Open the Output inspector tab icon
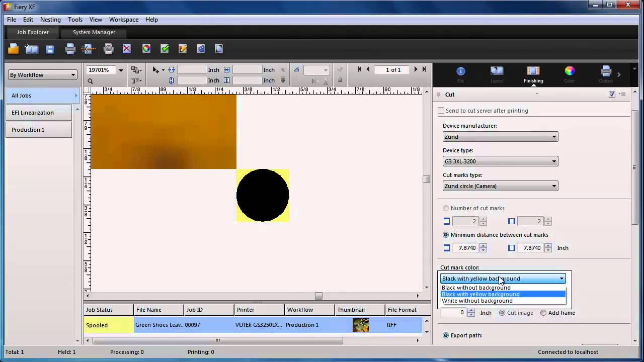Screen dimensions: 644x362 coord(606,74)
